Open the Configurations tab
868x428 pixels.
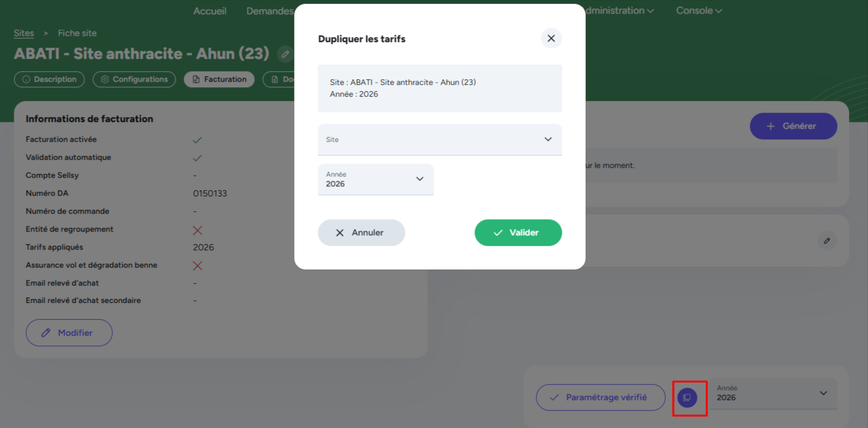tap(134, 79)
